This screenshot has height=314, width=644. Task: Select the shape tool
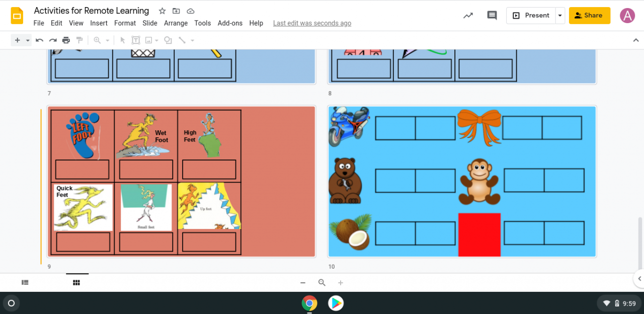[168, 40]
